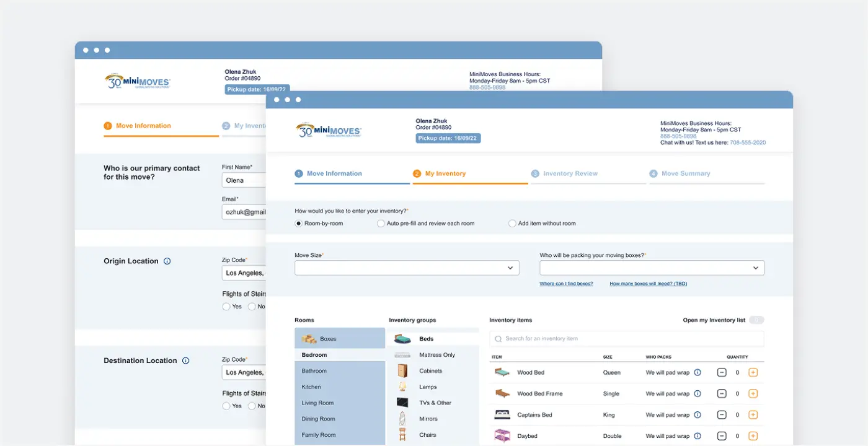Click the Search for an inventory item field
The width and height of the screenshot is (868, 446).
(626, 339)
